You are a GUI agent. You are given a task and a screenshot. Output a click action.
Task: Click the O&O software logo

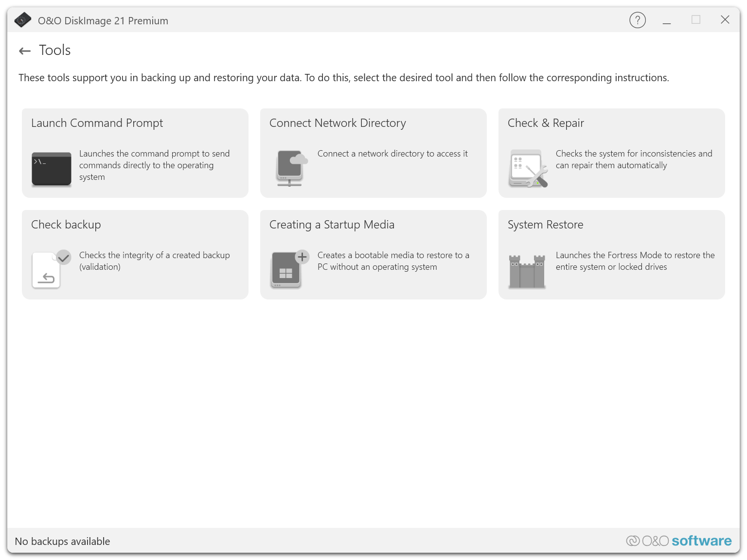[x=678, y=541]
